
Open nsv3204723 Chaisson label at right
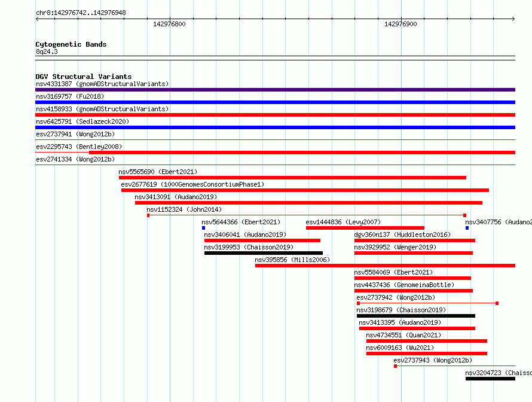pos(499,373)
